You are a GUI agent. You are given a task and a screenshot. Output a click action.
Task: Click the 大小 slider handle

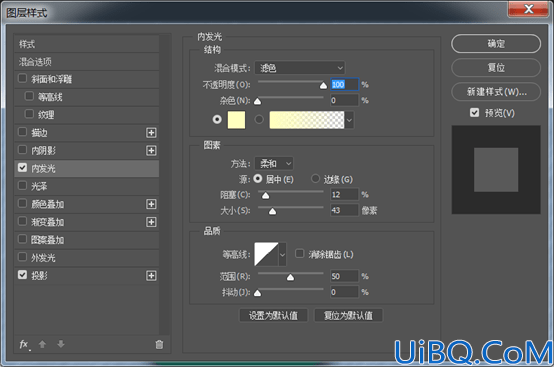[272, 212]
